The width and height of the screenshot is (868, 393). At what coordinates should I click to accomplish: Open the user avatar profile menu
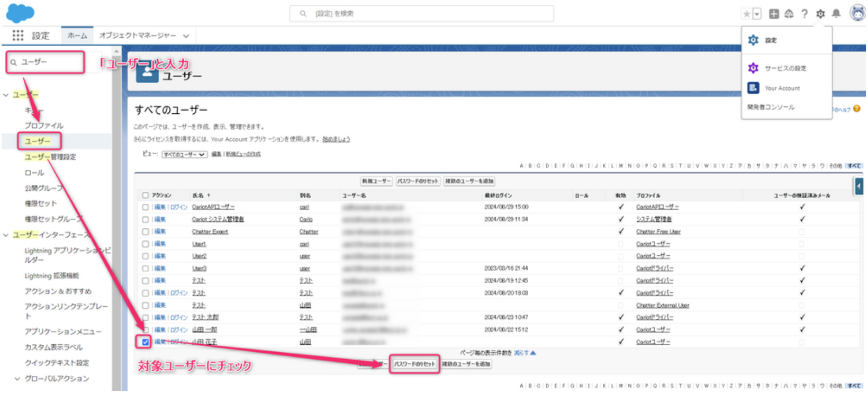coord(857,13)
